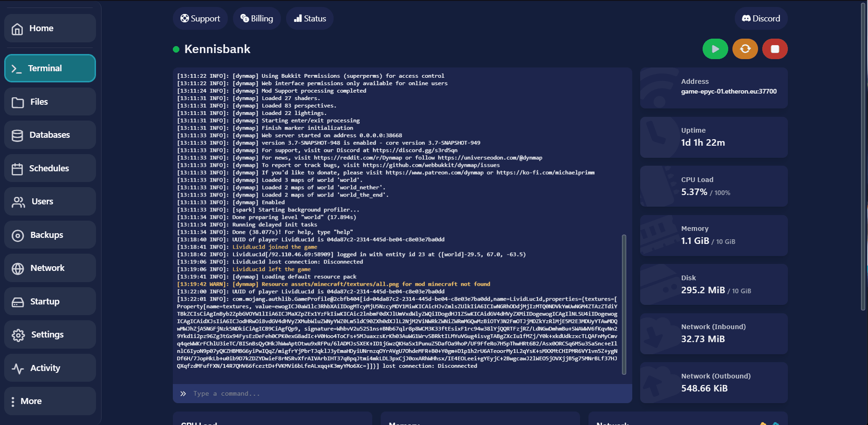Viewport: 868px width, 425px height.
Task: View the server Status page
Action: 310,19
